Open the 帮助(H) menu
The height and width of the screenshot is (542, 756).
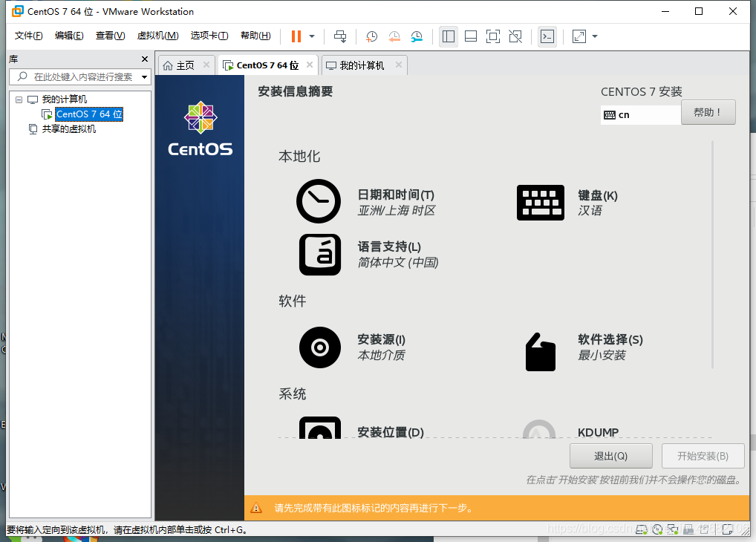point(255,36)
